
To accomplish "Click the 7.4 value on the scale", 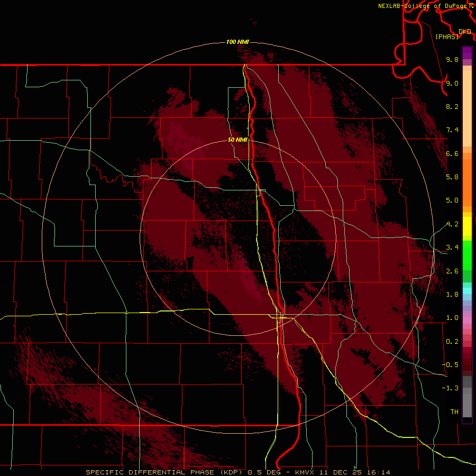I will coord(452,130).
